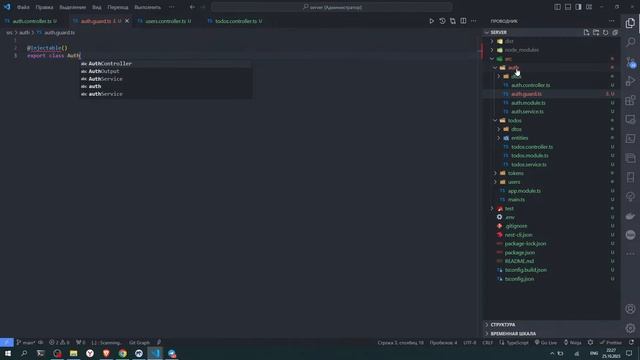Click the Prettier status bar button
The image size is (640, 360).
[611, 342]
